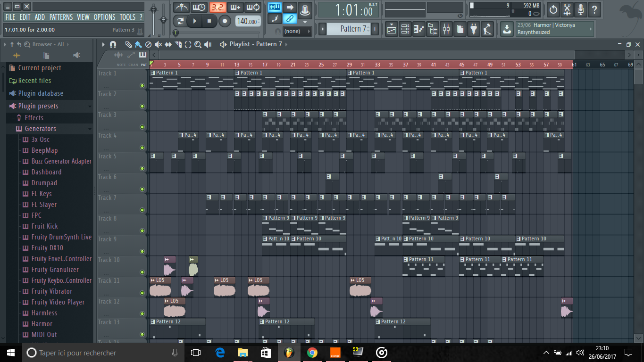Toggle the countdown before recording button
Image resolution: width=644 pixels, height=362 pixels.
(217, 8)
